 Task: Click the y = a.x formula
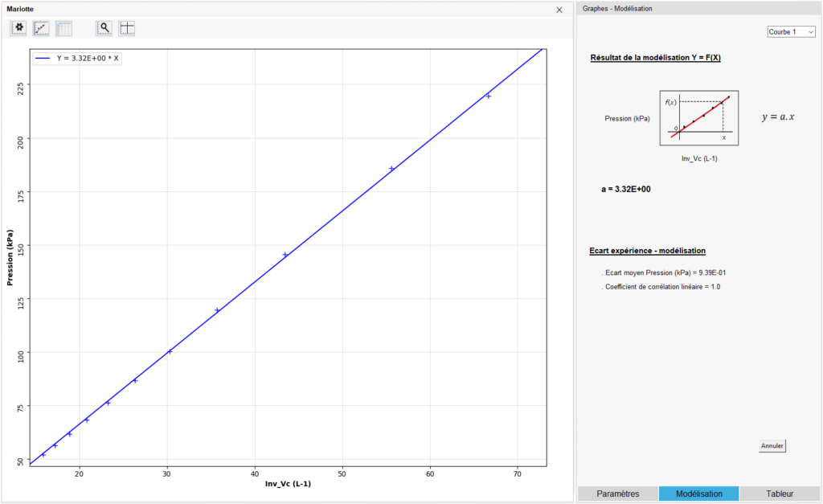(x=777, y=117)
